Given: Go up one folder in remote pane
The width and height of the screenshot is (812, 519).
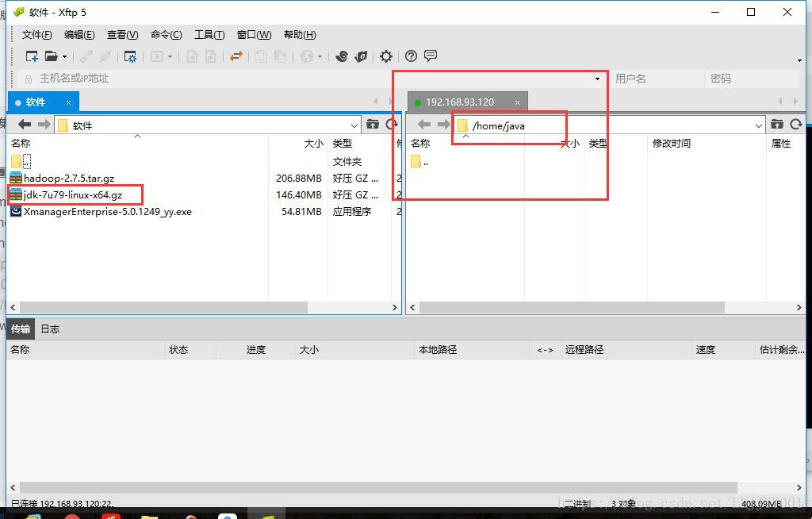Looking at the screenshot, I should [x=777, y=124].
